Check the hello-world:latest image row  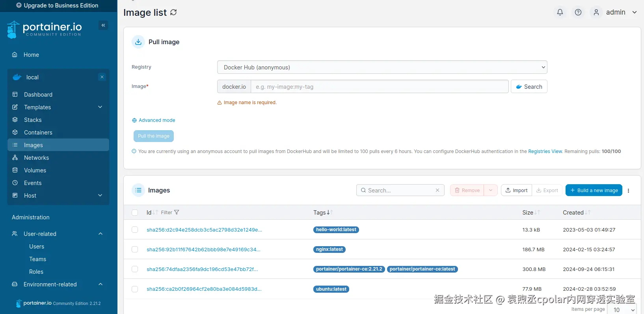(135, 230)
